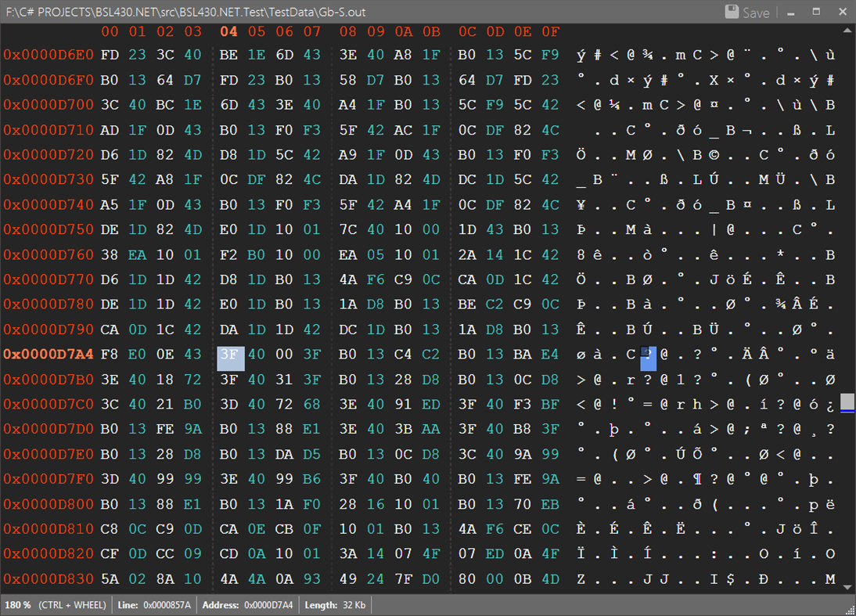Select byte 0C in row 0x0000D710 column 0C
The width and height of the screenshot is (856, 616).
click(x=467, y=130)
